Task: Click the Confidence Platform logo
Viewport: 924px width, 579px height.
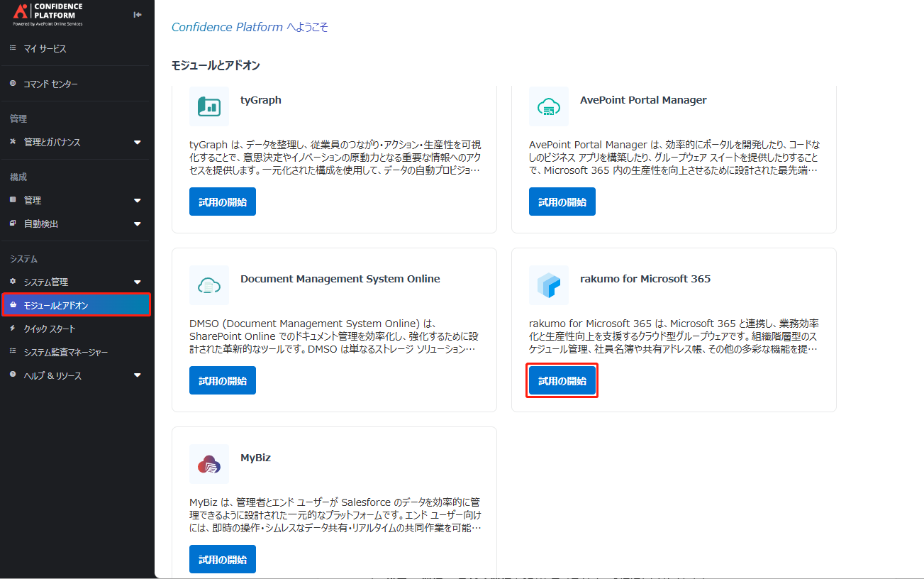Action: tap(48, 13)
